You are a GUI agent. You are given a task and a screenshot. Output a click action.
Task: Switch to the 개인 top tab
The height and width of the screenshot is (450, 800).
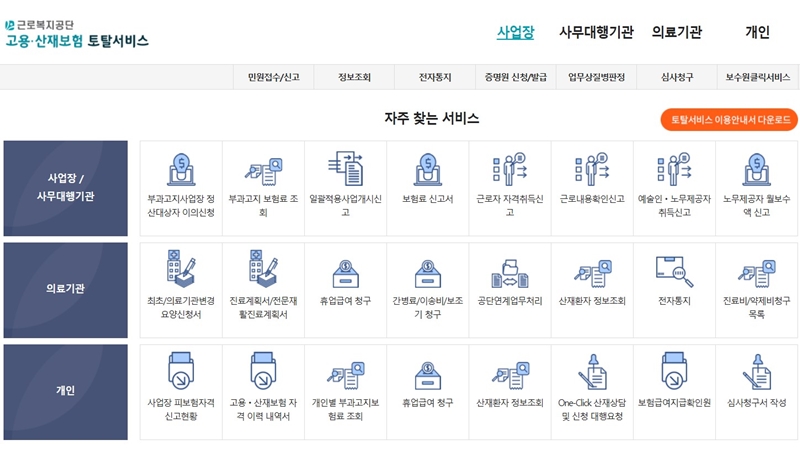point(757,32)
